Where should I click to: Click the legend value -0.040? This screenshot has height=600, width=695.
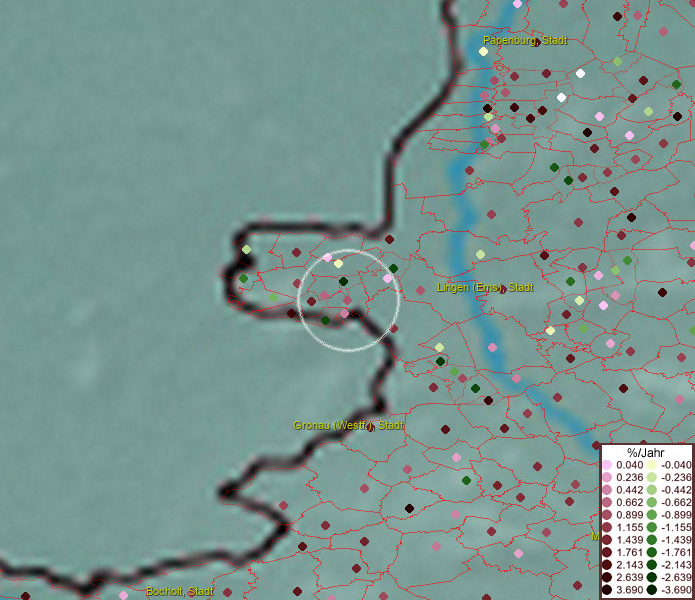tap(676, 465)
